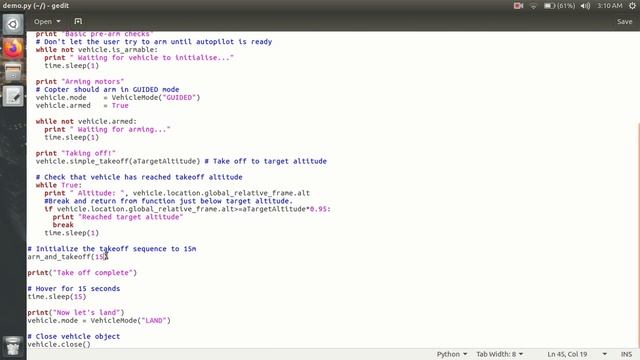Image resolution: width=640 pixels, height=360 pixels.
Task: Click the red screen recording indicator
Action: 518,6
